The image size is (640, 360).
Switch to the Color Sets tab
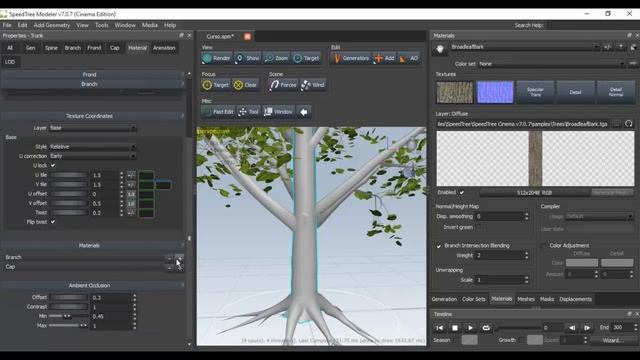pos(473,299)
